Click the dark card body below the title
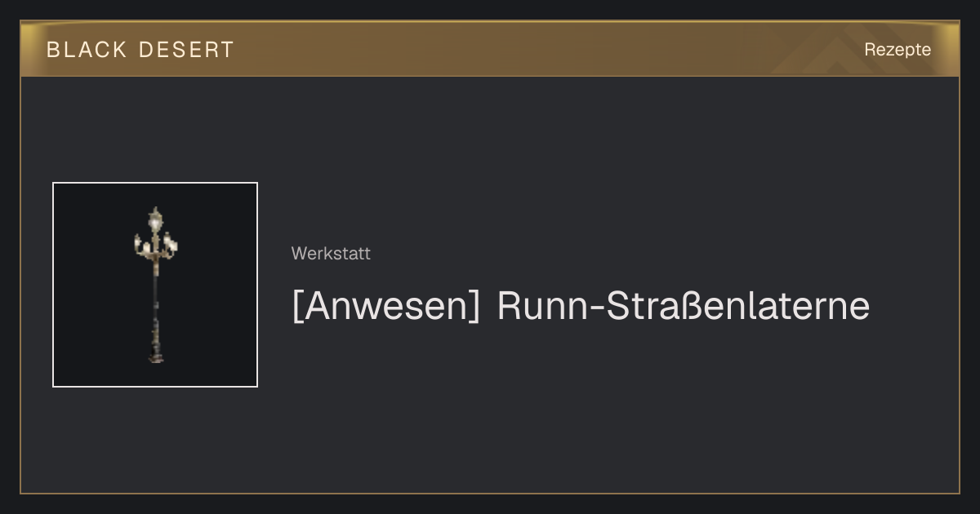The height and width of the screenshot is (514, 980). (572, 408)
